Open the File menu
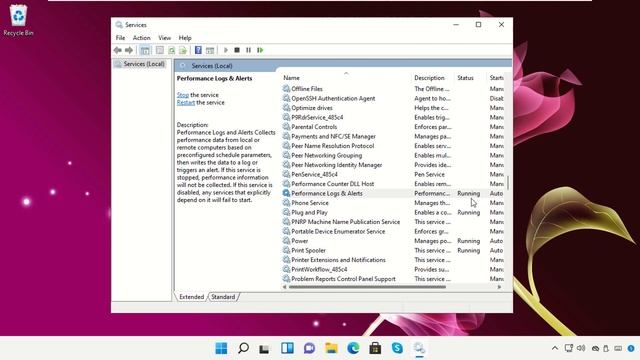Viewport: 640px width, 360px height. click(120, 38)
